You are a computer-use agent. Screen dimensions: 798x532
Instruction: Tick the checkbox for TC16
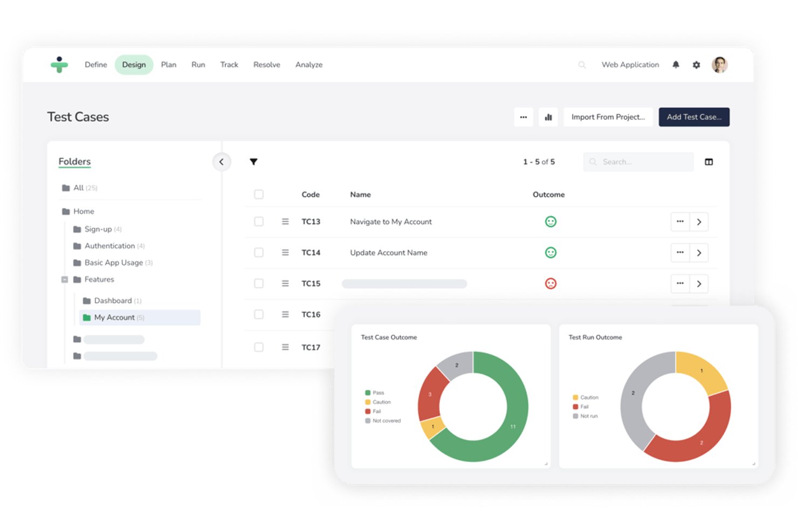point(259,314)
